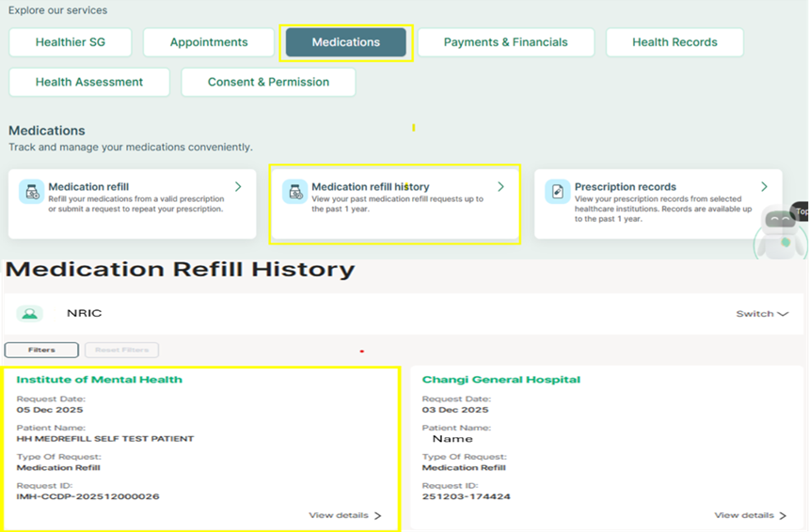Image resolution: width=809 pixels, height=532 pixels.
Task: View details of Changi General Hospital request
Action: click(x=750, y=515)
